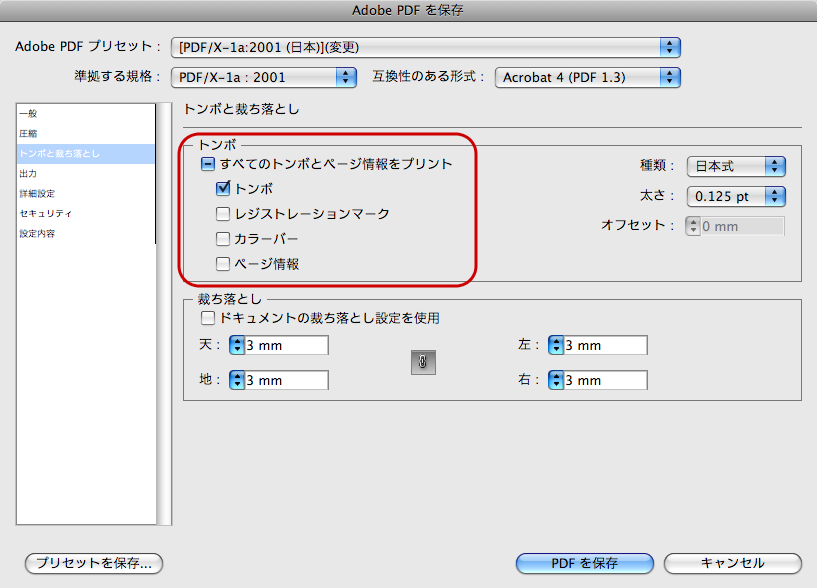Select 圧縮 in the sidebar list
Screen dimensions: 817x588
tap(86, 133)
